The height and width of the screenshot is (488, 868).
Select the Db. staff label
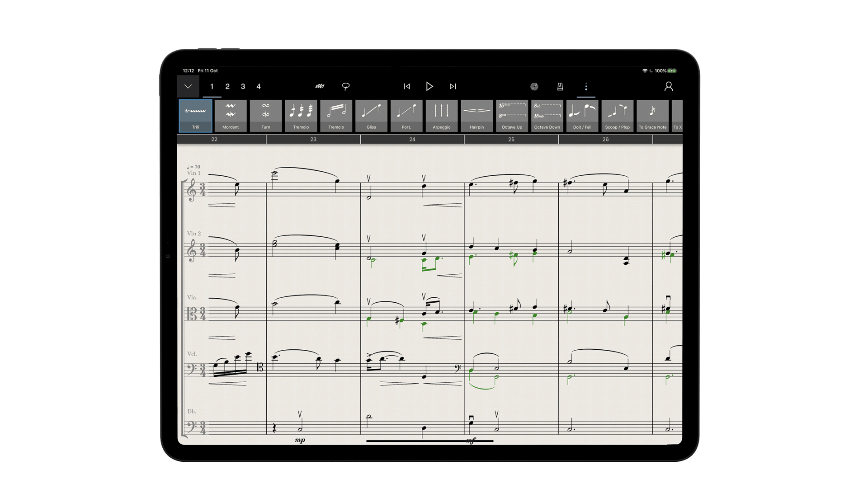[192, 412]
